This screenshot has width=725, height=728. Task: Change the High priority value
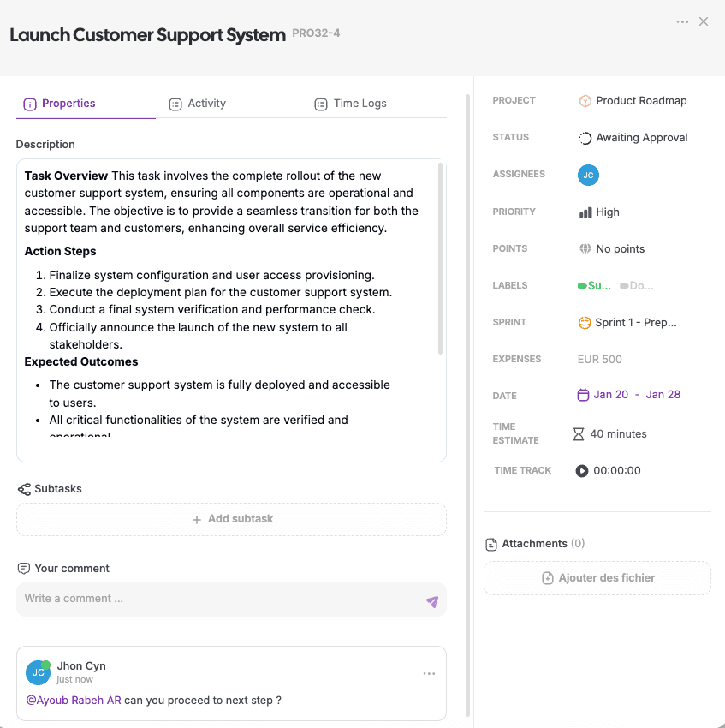pyautogui.click(x=607, y=212)
